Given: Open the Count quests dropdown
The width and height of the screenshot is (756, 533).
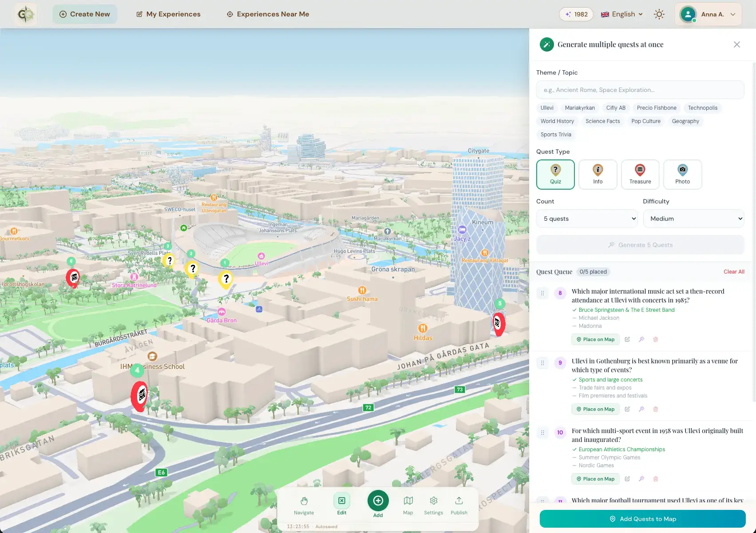Looking at the screenshot, I should pos(586,219).
